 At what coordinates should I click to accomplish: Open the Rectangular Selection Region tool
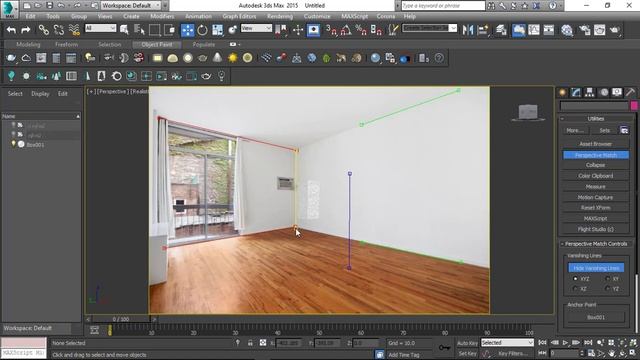pos(154,30)
